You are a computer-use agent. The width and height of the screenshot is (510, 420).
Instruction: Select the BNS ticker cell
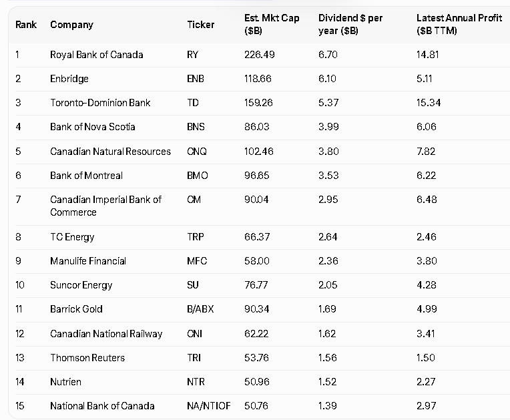coord(197,127)
